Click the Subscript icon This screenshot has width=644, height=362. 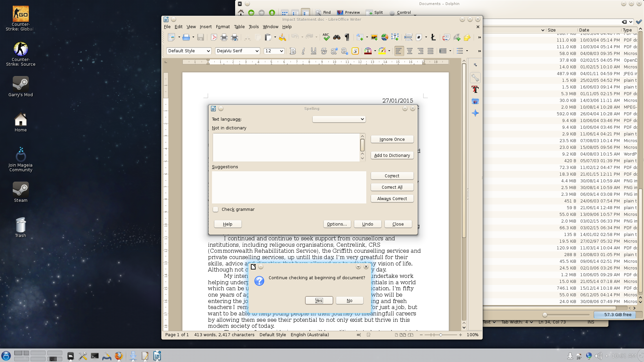(x=344, y=51)
